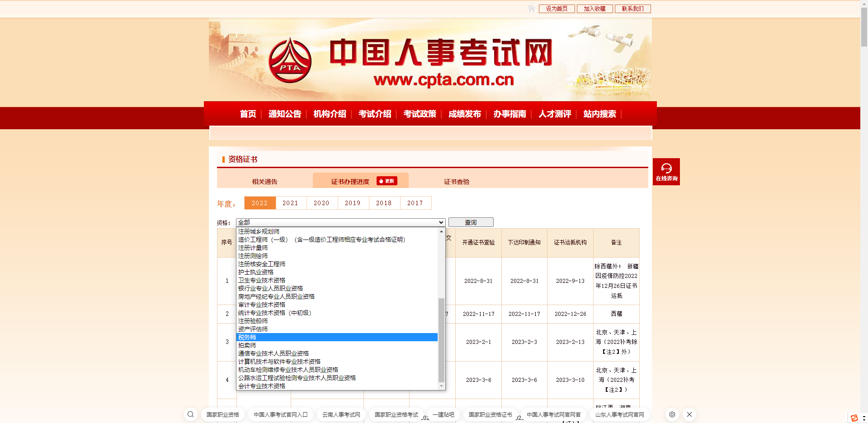Screen dimensions: 868x423
Task: Open 中国人事考试官网入口 suggestion link
Action: pos(281,414)
